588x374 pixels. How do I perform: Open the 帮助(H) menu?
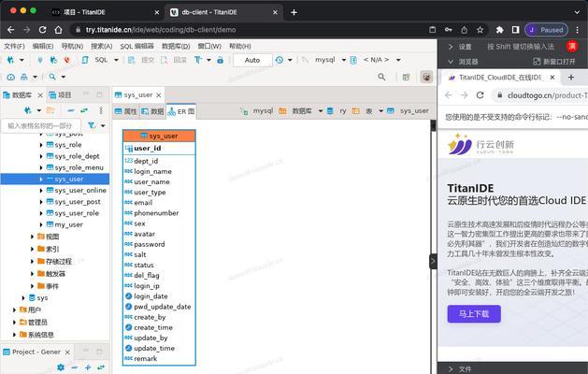(x=239, y=46)
